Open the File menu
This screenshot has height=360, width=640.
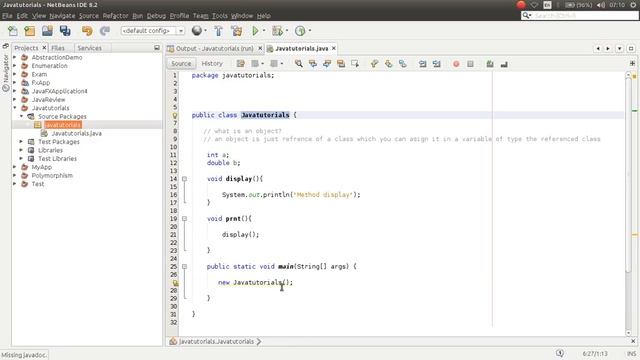pos(7,16)
